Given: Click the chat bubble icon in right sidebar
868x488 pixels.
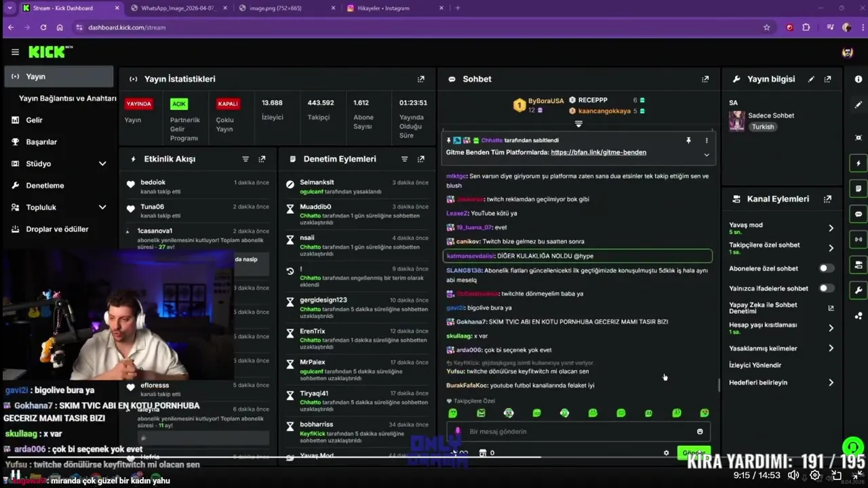Looking at the screenshot, I should pos(859,214).
